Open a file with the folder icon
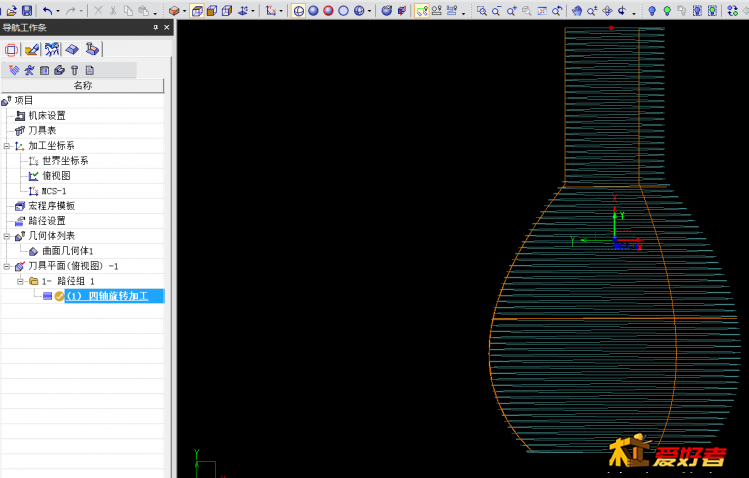 pos(12,11)
